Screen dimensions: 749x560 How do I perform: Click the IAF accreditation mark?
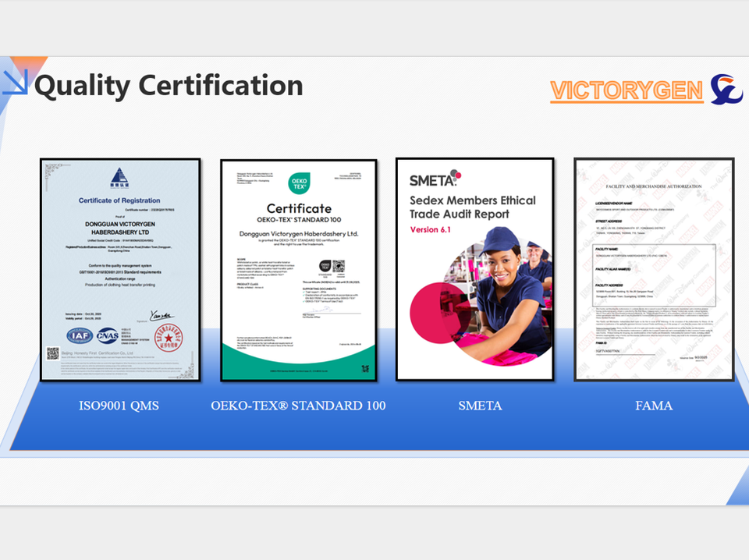click(x=80, y=335)
